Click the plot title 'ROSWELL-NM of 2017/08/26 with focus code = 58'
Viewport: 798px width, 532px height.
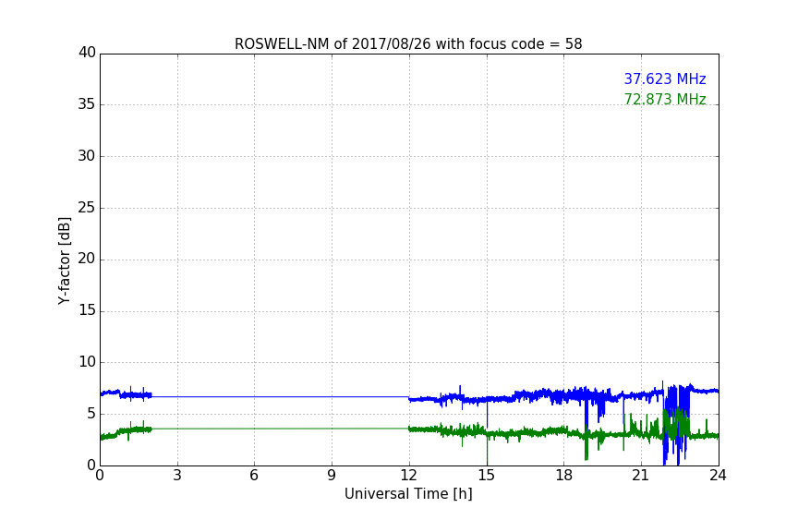408,44
